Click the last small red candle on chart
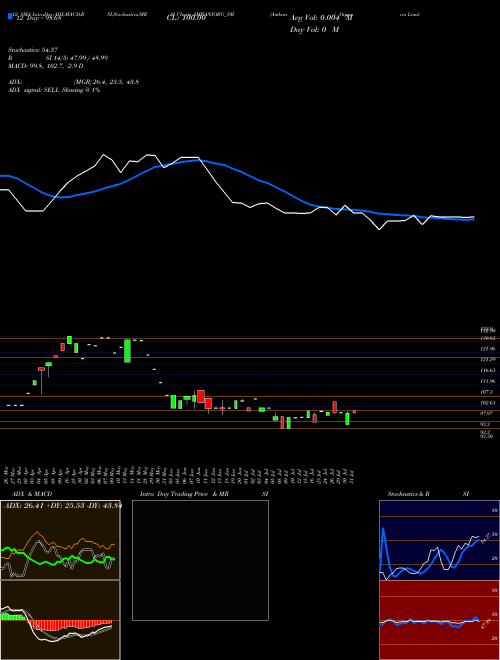Image resolution: width=500 pixels, height=660 pixels. [x=354, y=412]
